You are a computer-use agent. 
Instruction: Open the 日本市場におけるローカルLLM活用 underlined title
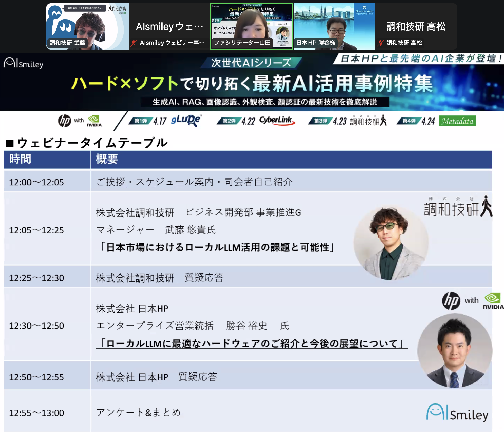(x=217, y=247)
